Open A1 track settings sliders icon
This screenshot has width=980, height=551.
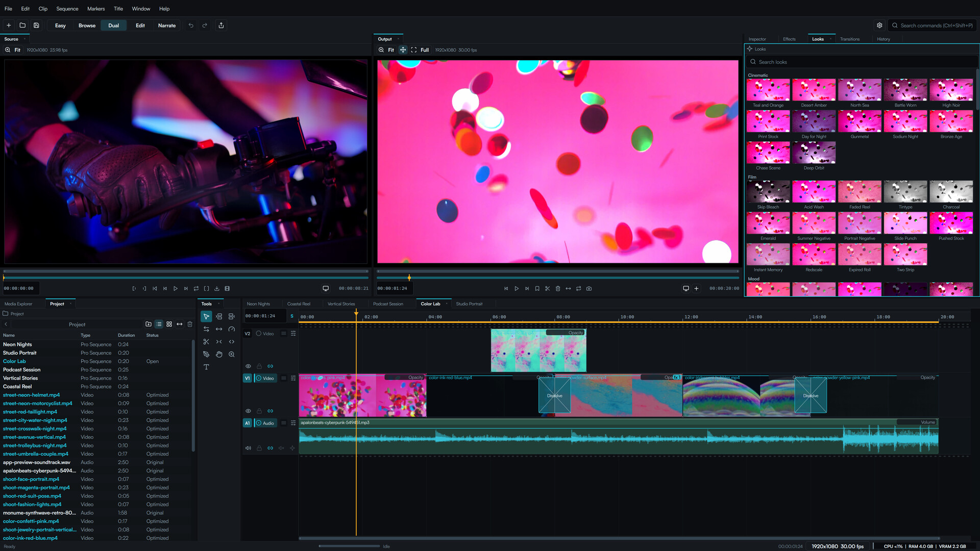point(293,423)
